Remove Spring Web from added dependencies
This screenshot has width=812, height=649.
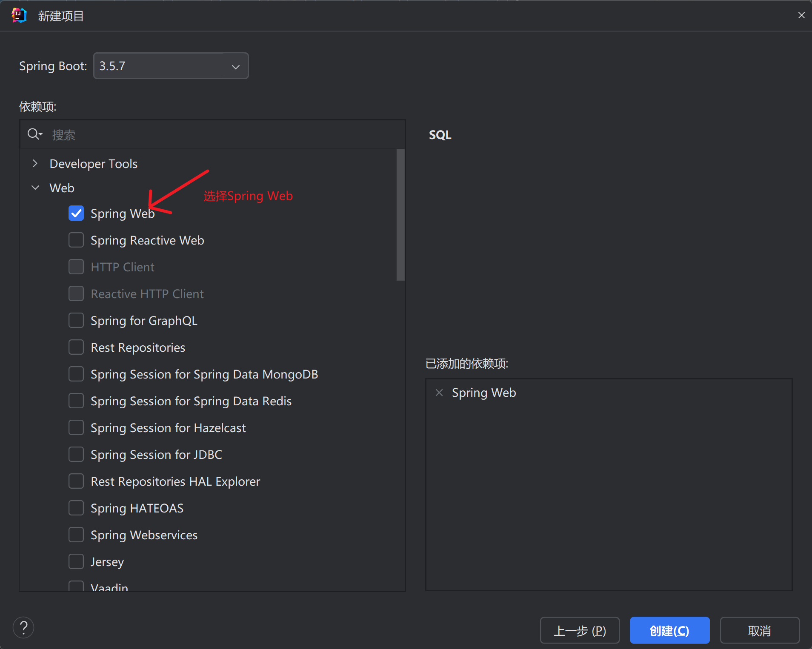[439, 393]
